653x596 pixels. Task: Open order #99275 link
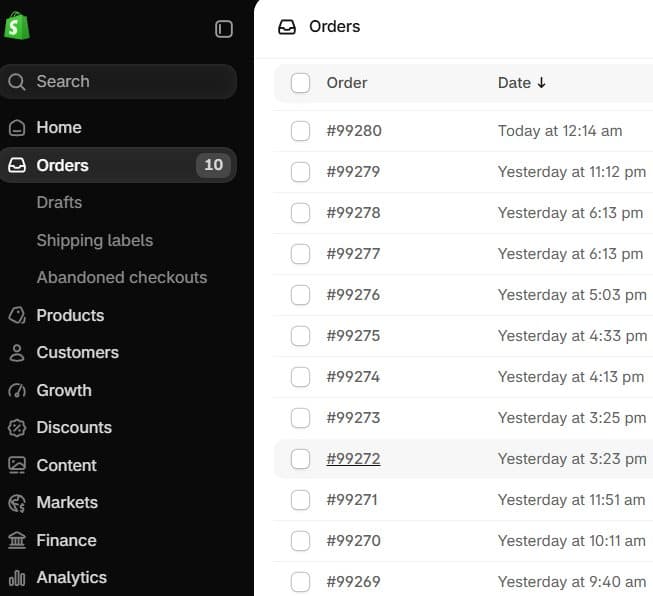point(353,336)
